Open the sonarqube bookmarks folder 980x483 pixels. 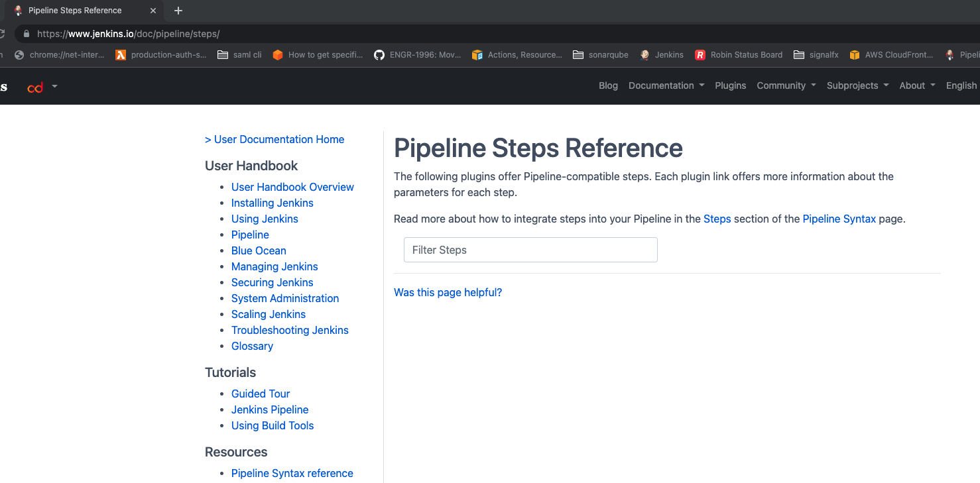[x=600, y=55]
